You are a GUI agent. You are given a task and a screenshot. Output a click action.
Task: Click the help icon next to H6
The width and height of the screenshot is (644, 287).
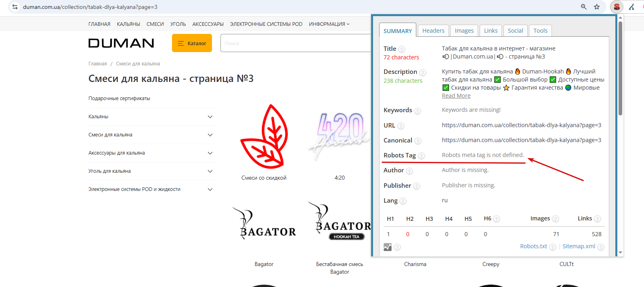coord(497,219)
